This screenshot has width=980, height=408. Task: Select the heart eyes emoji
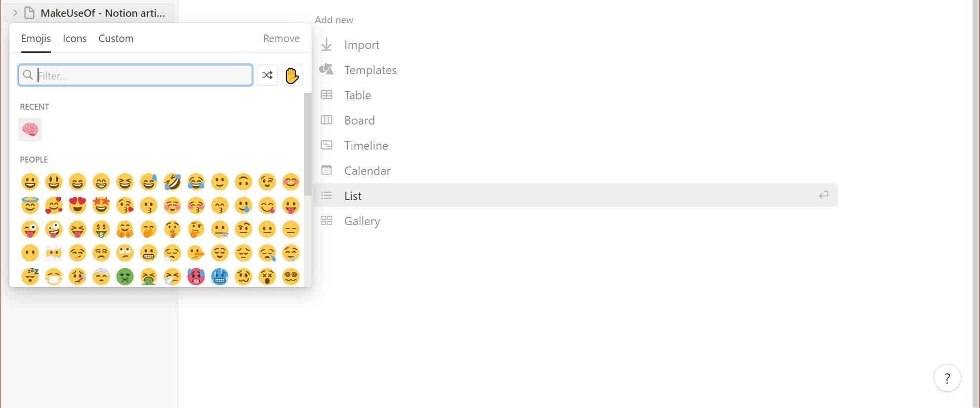[x=78, y=205]
